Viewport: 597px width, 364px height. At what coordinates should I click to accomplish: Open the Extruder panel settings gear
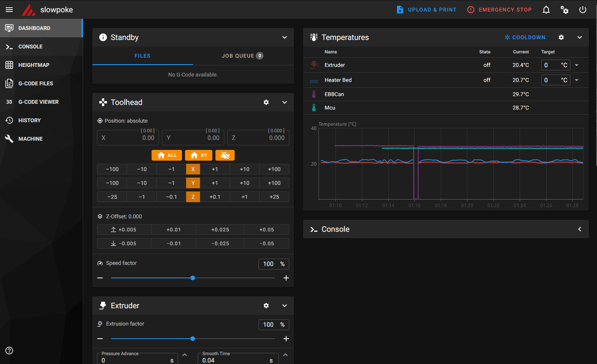(266, 306)
